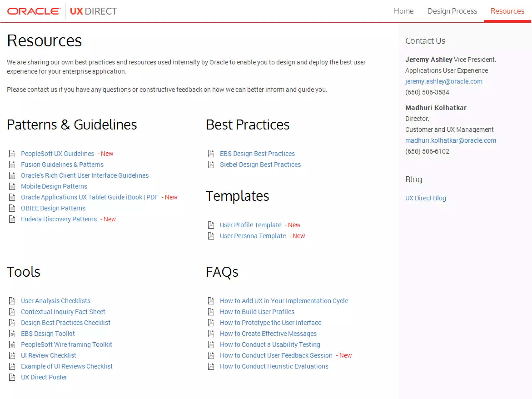
Task: Click the file icon beside PeopleSoft Wire framing Toolkit
Action: [x=12, y=344]
